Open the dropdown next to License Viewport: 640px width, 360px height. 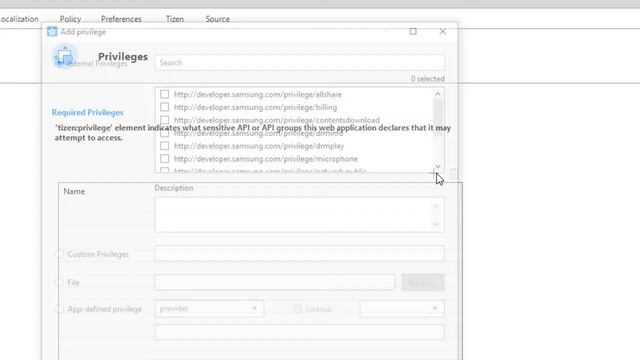pos(402,309)
